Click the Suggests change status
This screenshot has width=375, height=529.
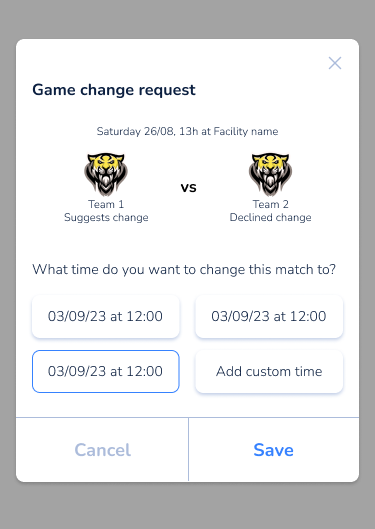(106, 217)
